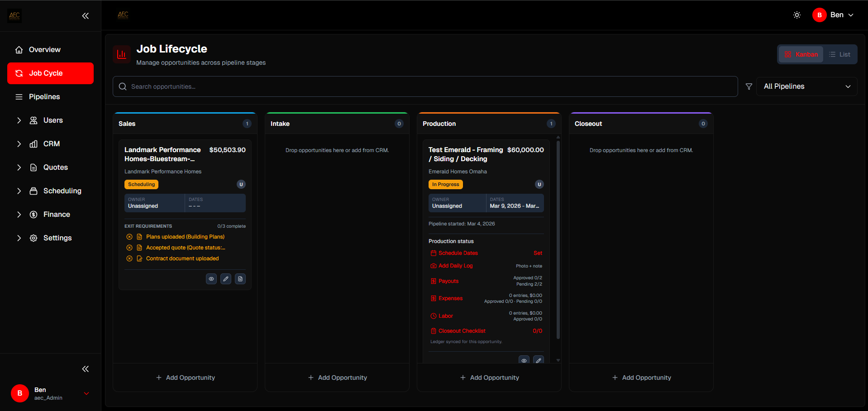868x411 pixels.
Task: Click the Finance dollar coin icon
Action: pos(33,215)
